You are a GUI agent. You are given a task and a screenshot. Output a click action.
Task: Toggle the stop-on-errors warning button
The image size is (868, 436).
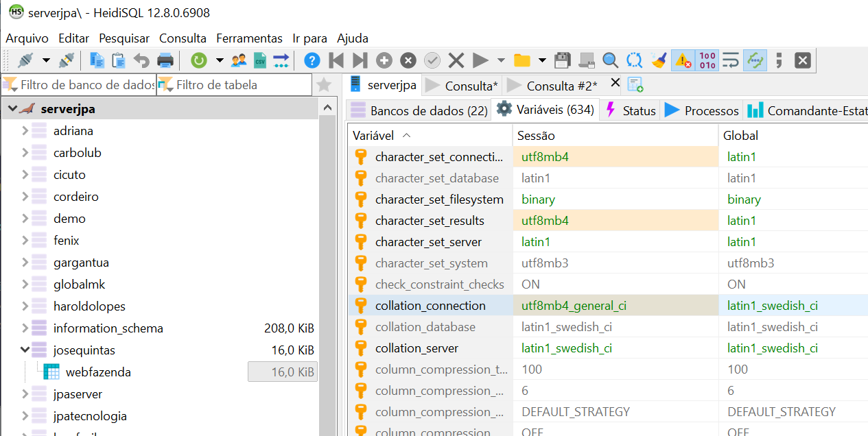pos(683,60)
